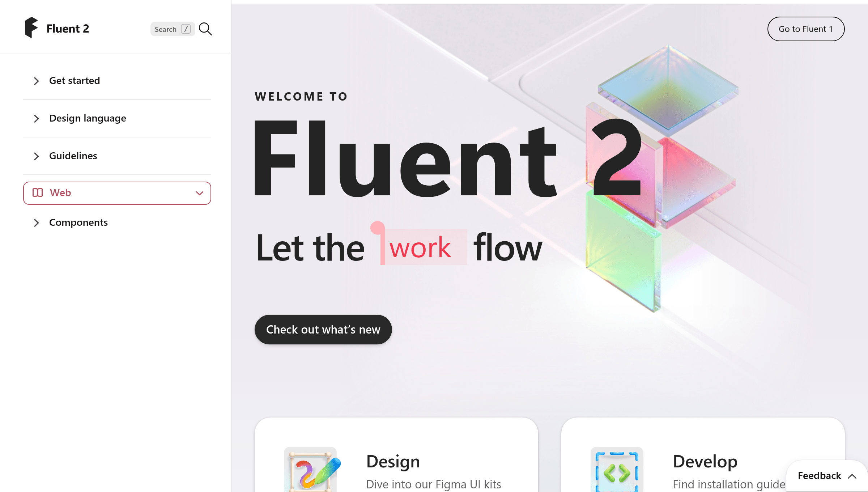
Task: Expand the Get started section
Action: (x=37, y=81)
